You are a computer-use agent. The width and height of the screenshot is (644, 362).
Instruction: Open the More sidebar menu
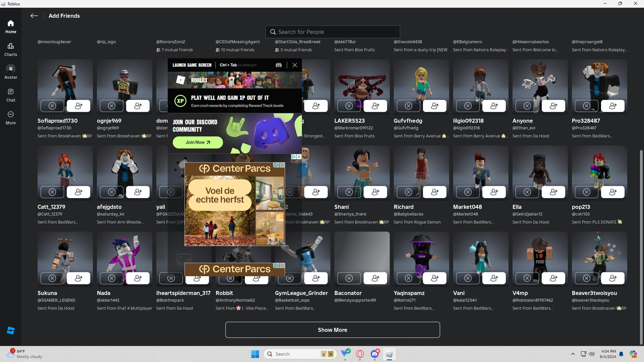point(10,118)
